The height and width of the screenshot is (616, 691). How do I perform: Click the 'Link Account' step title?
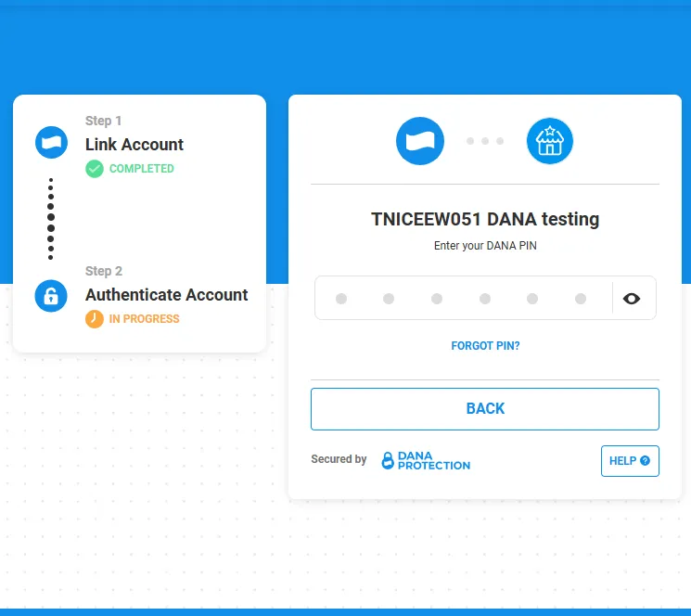point(134,145)
